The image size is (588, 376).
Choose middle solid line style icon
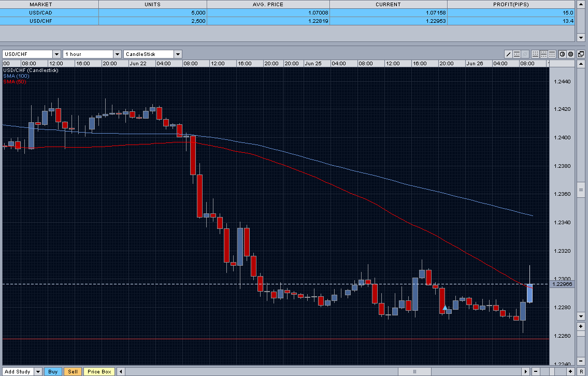coord(543,54)
